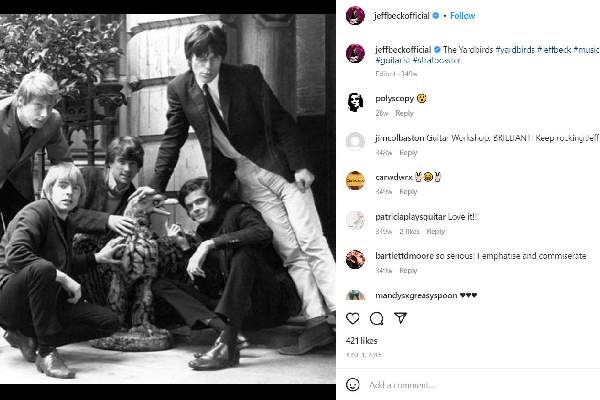The height and width of the screenshot is (400, 600).
Task: Click the comment speech bubble icon
Action: [377, 318]
